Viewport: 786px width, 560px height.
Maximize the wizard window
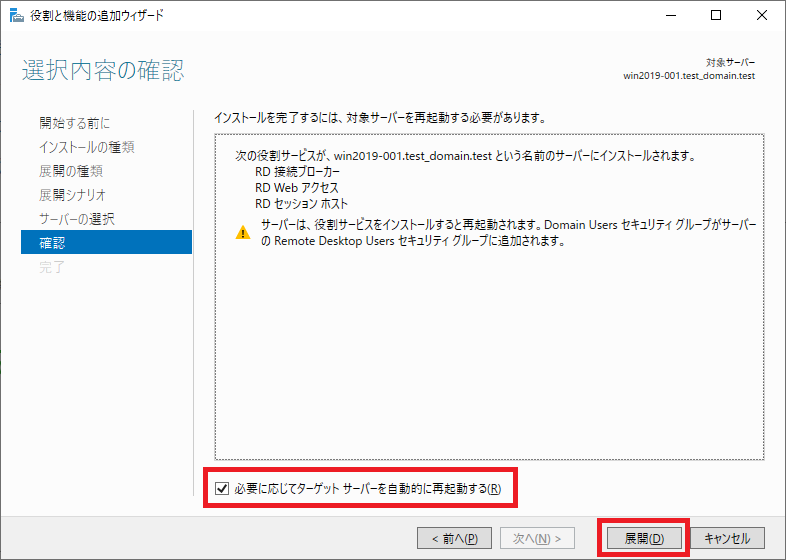716,16
